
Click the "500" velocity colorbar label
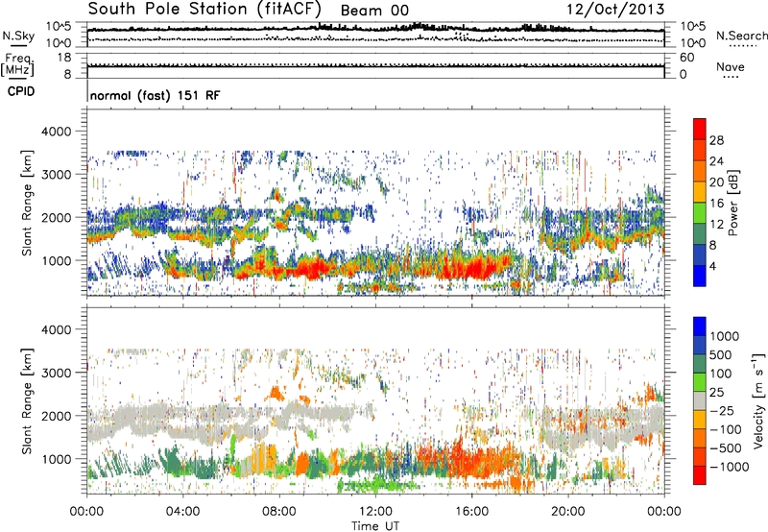pos(721,354)
